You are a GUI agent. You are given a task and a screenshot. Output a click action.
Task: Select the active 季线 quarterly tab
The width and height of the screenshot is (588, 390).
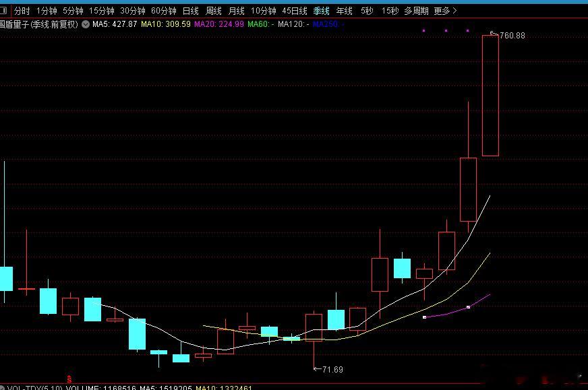(x=322, y=11)
